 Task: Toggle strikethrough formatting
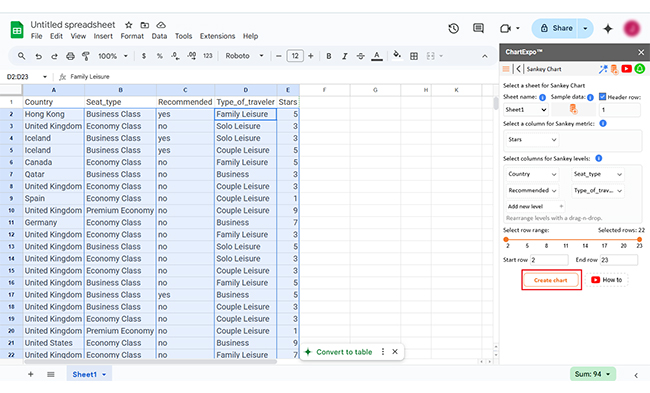[x=361, y=56]
